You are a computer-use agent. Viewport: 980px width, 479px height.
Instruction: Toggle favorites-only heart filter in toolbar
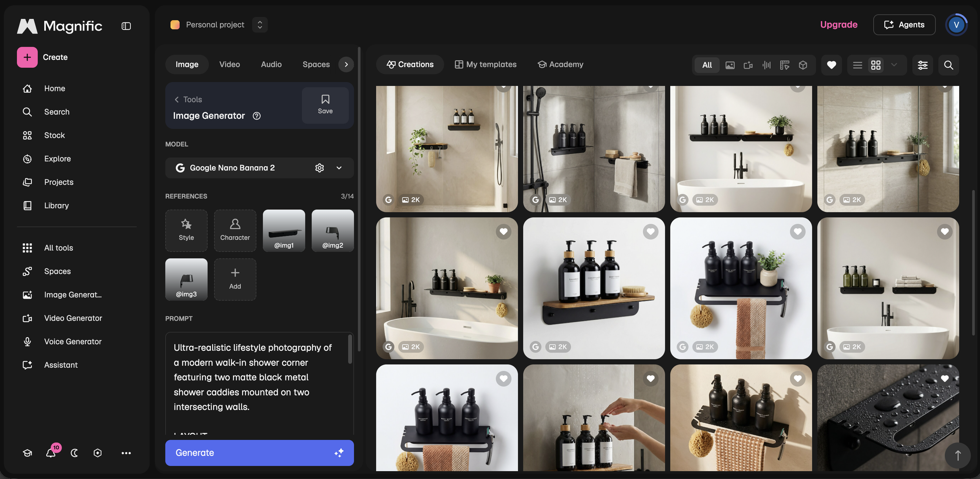[831, 65]
